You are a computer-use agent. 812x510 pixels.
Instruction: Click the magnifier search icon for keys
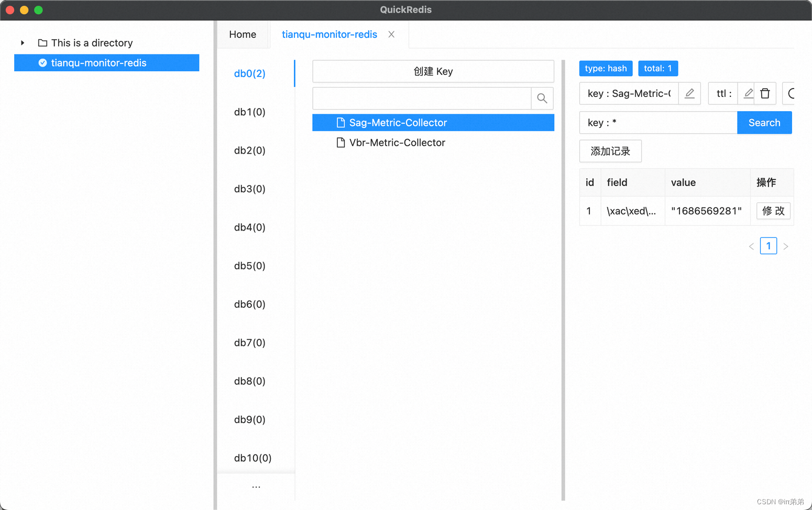click(542, 98)
